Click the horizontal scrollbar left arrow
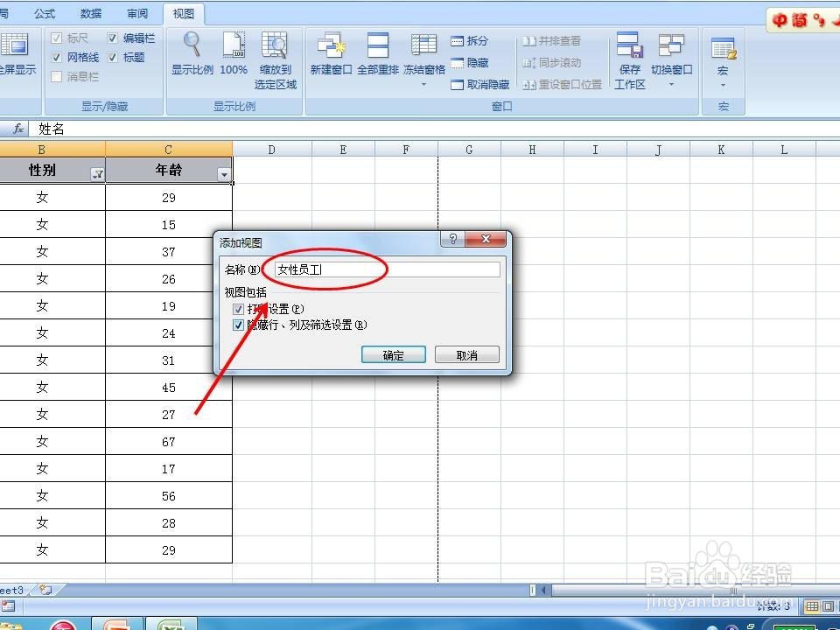The image size is (840, 630). point(543,590)
